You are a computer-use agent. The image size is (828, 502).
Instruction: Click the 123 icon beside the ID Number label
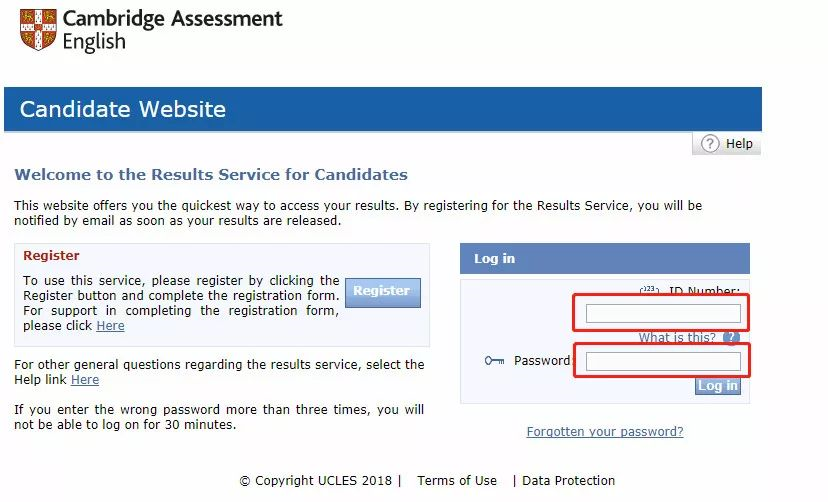[649, 291]
